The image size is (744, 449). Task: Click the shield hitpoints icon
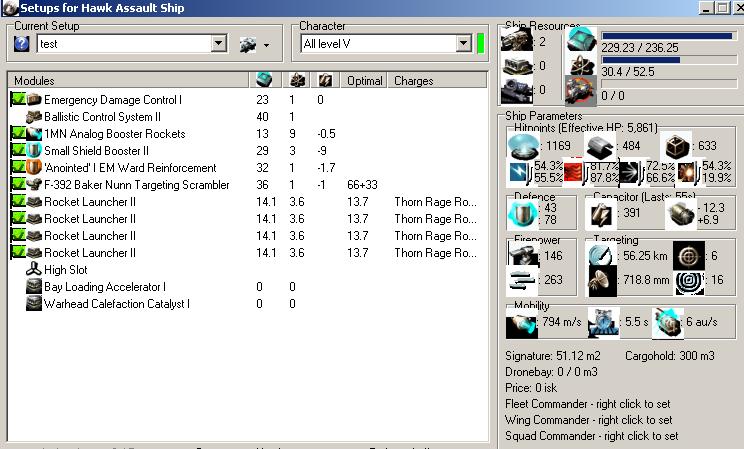click(523, 146)
